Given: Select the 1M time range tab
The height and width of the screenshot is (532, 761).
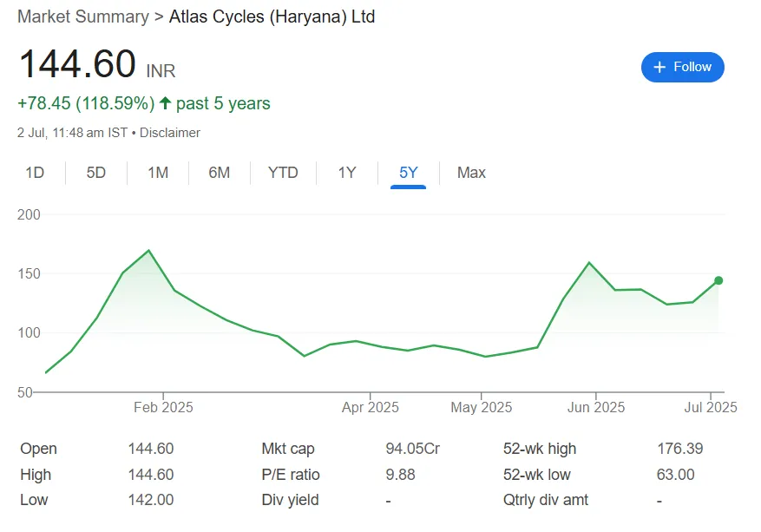Looking at the screenshot, I should tap(158, 173).
